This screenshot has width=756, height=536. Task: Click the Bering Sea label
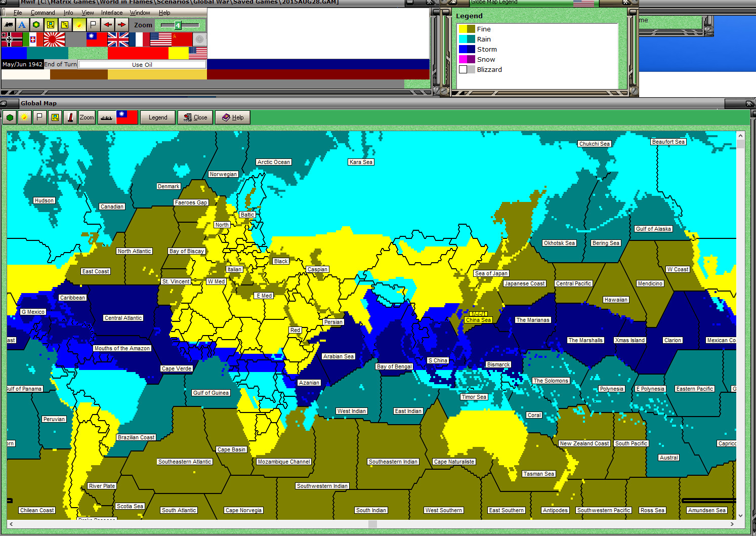(606, 243)
